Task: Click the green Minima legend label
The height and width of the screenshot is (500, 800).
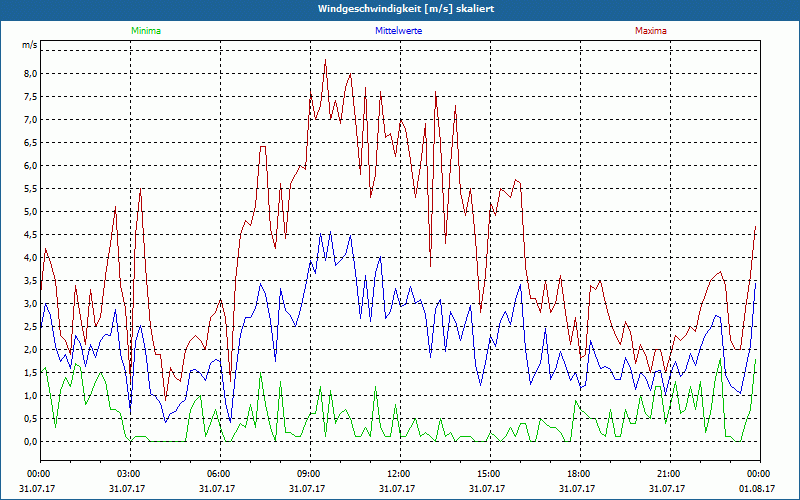Action: tap(146, 31)
